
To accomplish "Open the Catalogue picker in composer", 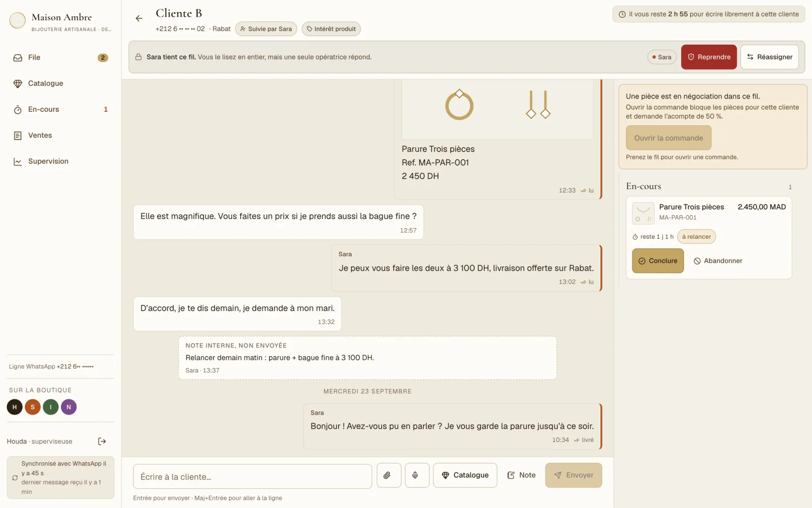I will [465, 475].
